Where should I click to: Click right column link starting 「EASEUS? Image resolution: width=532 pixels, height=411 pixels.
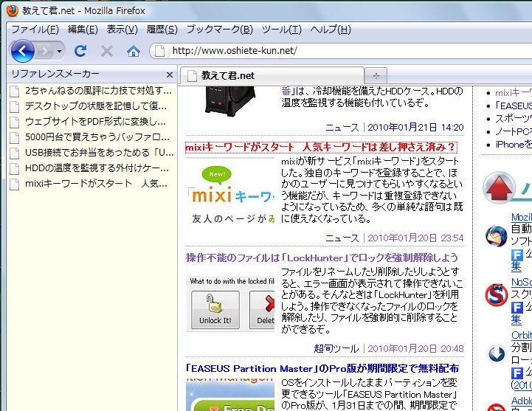click(x=514, y=106)
